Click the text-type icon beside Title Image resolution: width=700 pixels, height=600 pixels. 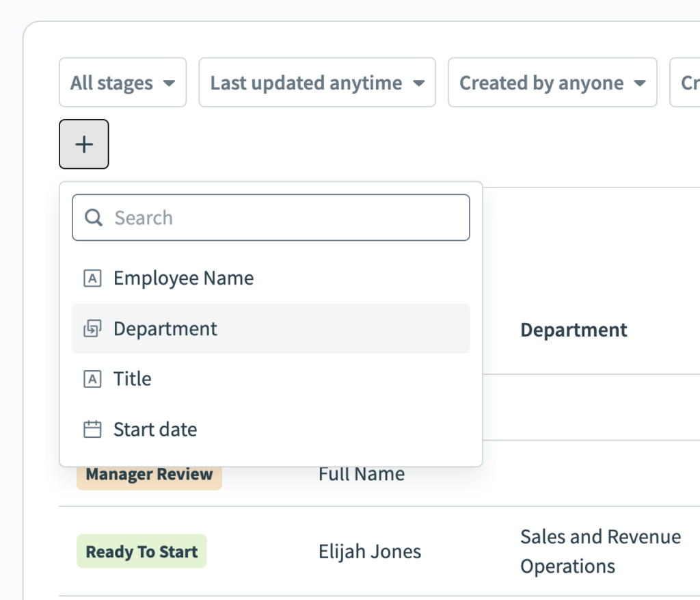(x=92, y=379)
